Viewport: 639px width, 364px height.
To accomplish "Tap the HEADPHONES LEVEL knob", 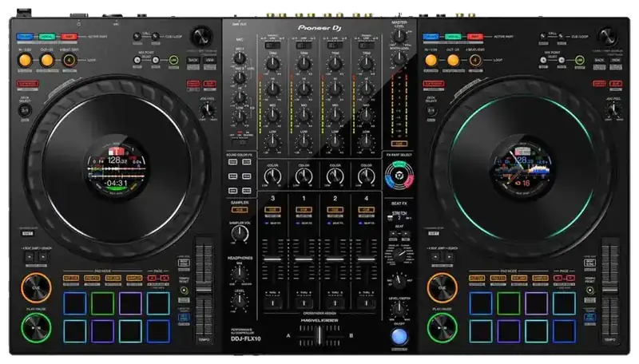I will click(240, 300).
